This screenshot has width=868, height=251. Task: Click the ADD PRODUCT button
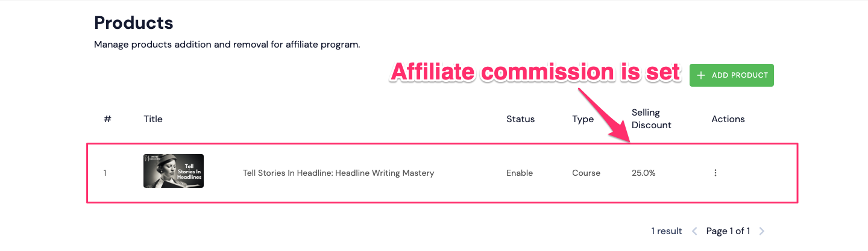tap(731, 75)
